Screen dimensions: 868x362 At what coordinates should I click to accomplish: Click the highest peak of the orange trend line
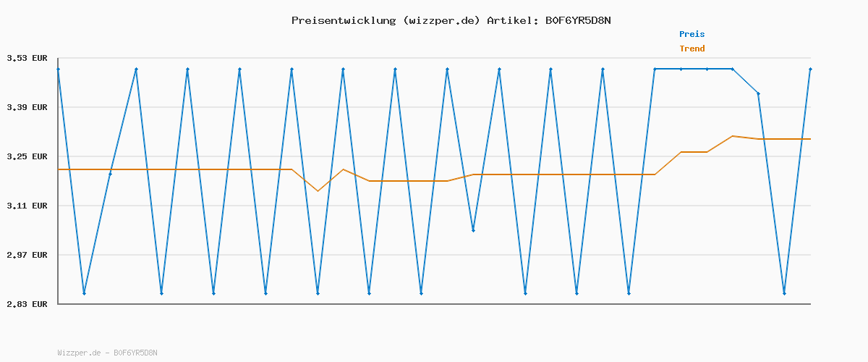[733, 136]
